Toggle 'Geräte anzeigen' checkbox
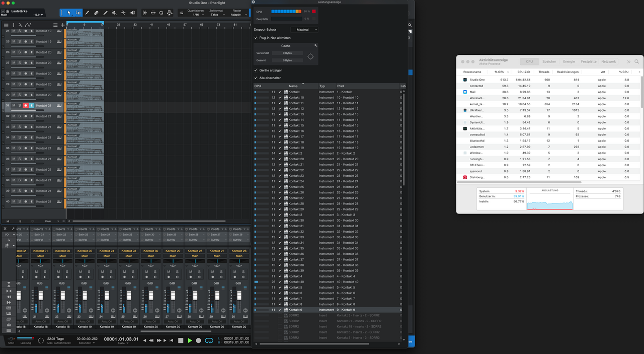Image resolution: width=644 pixels, height=354 pixels. point(256,70)
